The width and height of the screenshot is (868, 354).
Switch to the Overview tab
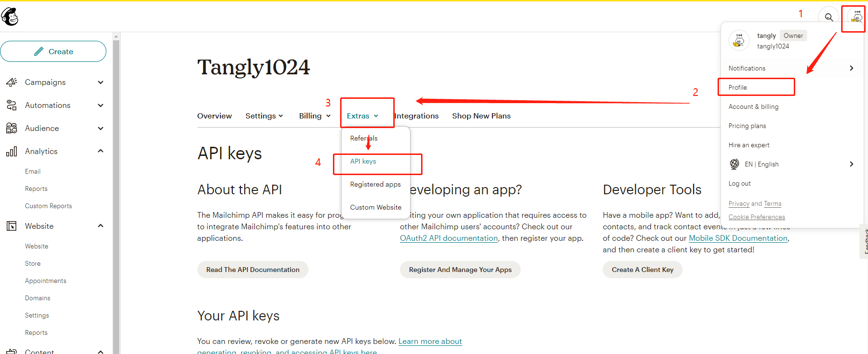[215, 116]
